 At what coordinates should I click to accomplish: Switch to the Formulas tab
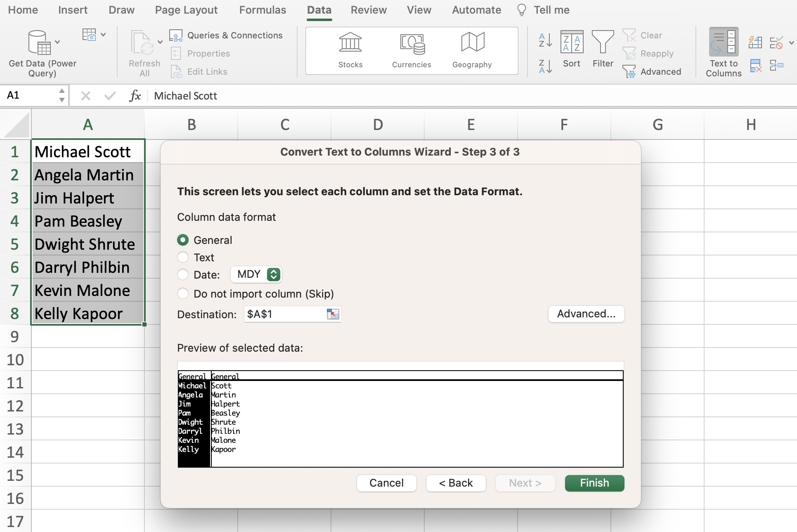tap(263, 10)
